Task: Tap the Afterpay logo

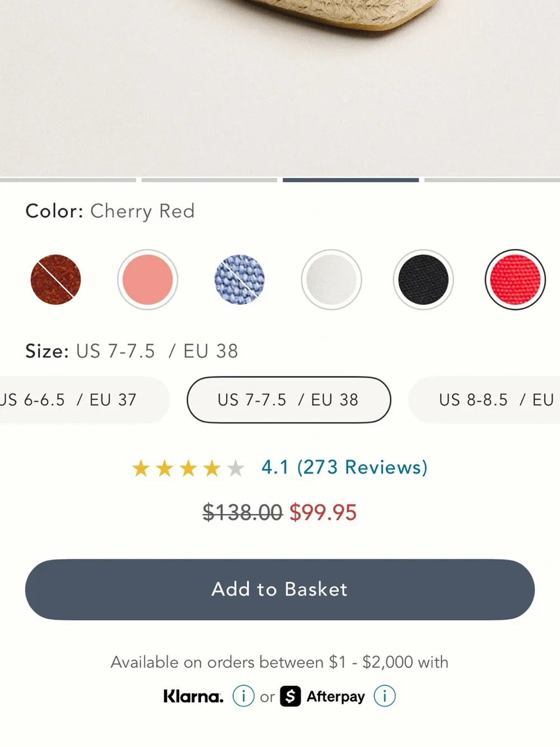Action: click(323, 696)
